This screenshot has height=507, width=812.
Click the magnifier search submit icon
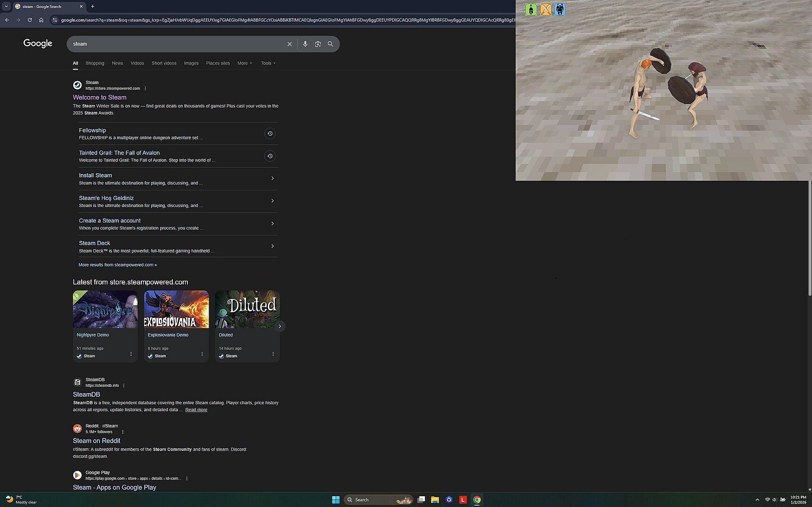(x=330, y=44)
